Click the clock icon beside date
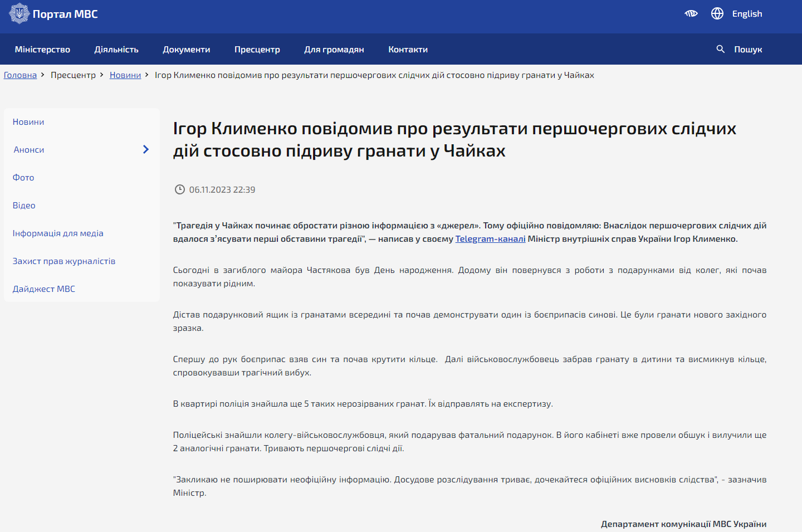The height and width of the screenshot is (532, 802). (x=179, y=189)
